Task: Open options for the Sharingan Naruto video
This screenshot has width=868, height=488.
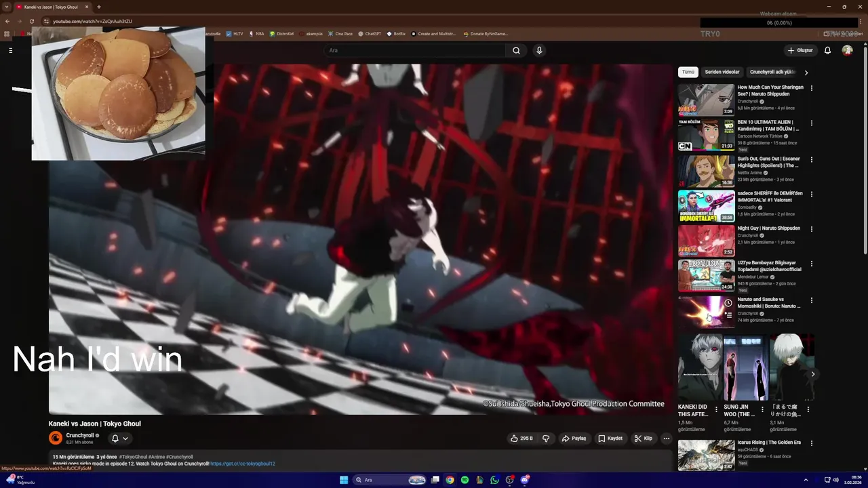Action: click(x=811, y=88)
